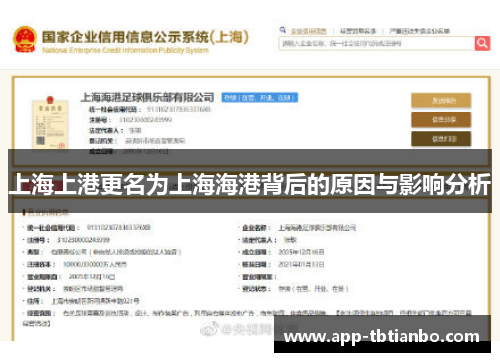Select the 登记状态 value in the details list
The height and width of the screenshot is (362, 500).
pyautogui.click(x=313, y=289)
